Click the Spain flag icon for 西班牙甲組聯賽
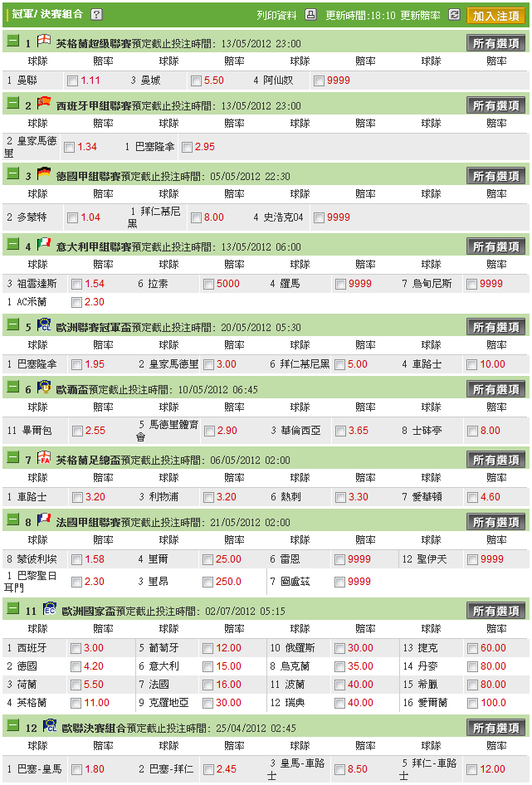This screenshot has width=532, height=785. pyautogui.click(x=44, y=101)
